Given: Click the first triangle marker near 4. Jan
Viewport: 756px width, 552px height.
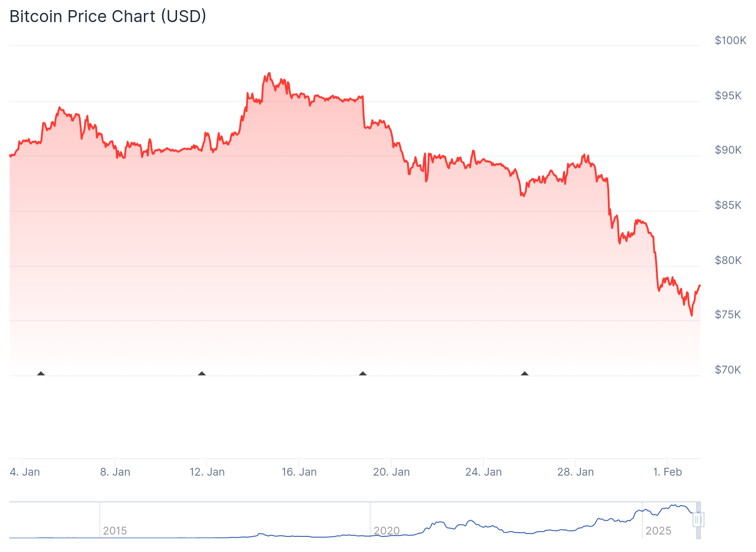Looking at the screenshot, I should coord(41,374).
